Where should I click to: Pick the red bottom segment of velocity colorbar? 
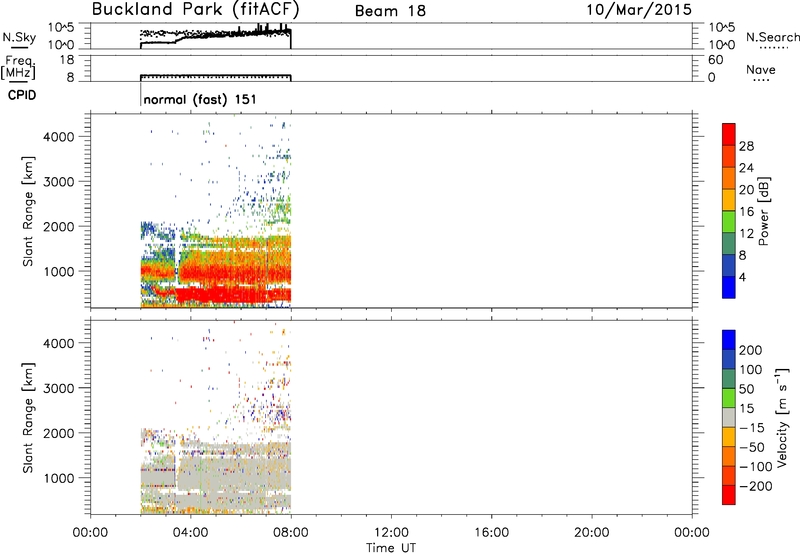pyautogui.click(x=729, y=495)
